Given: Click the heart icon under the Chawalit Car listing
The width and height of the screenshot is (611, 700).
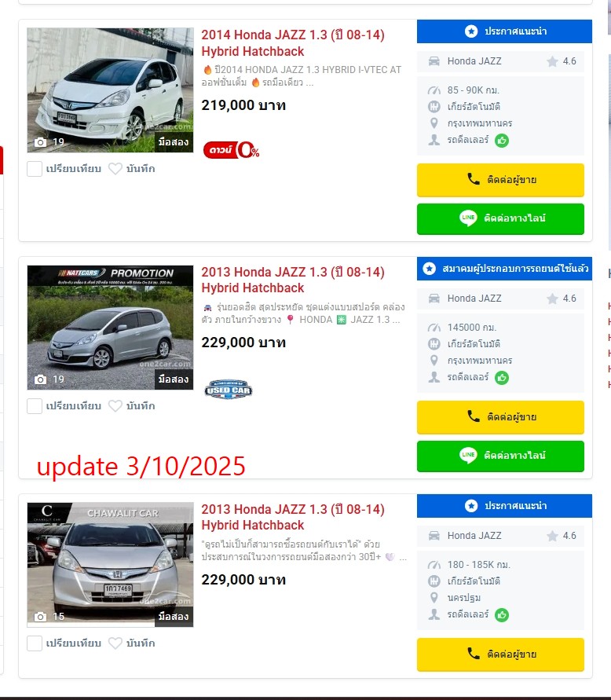Looking at the screenshot, I should point(115,643).
